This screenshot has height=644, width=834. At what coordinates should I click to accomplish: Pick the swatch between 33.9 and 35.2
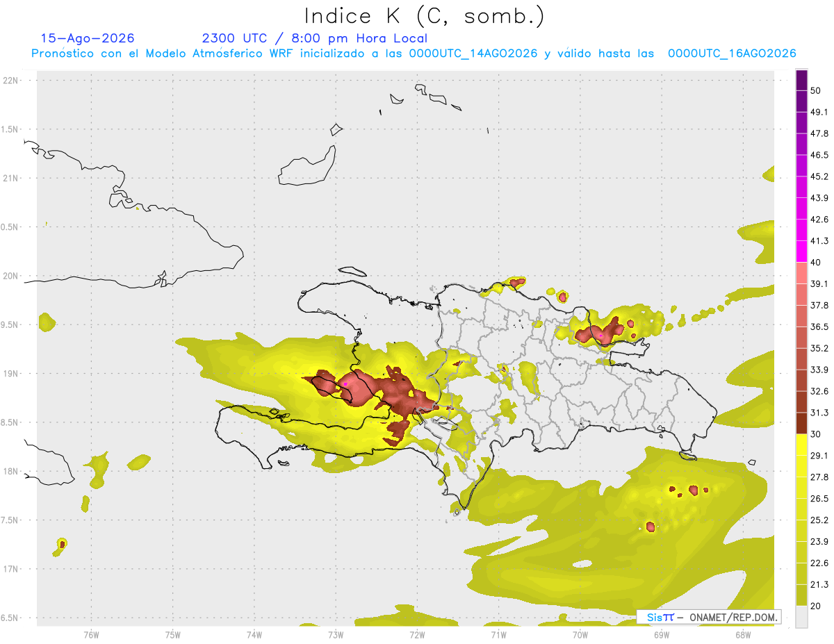point(801,359)
